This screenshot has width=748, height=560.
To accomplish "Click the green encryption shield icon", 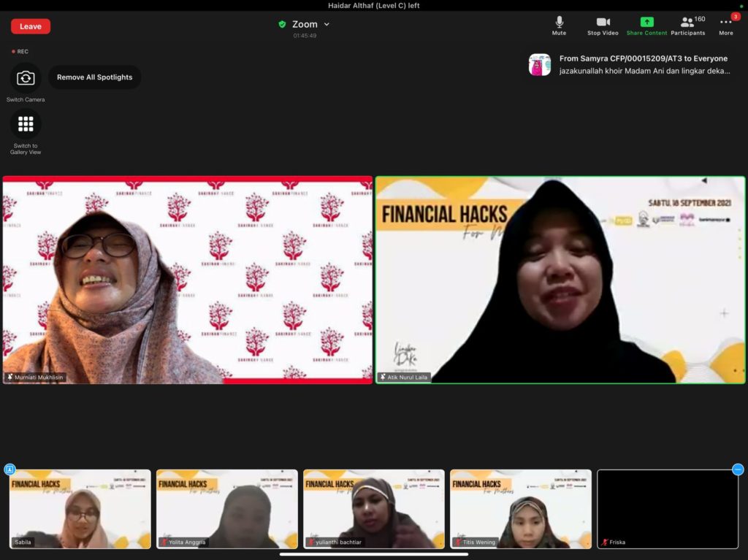I will 282,24.
